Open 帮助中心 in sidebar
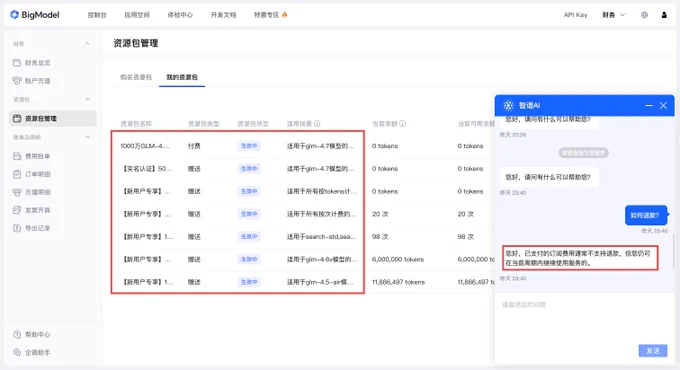Screen dimensions: 680x370 38,334
